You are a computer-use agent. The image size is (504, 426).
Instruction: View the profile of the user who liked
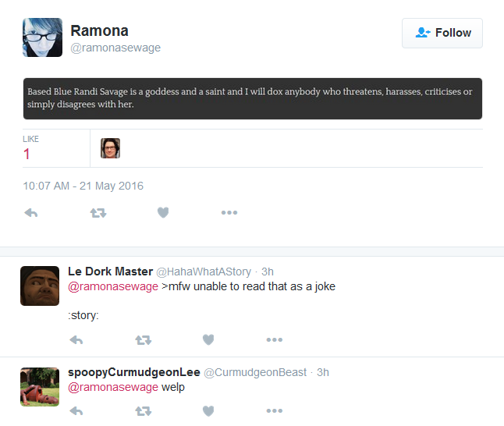pyautogui.click(x=110, y=148)
